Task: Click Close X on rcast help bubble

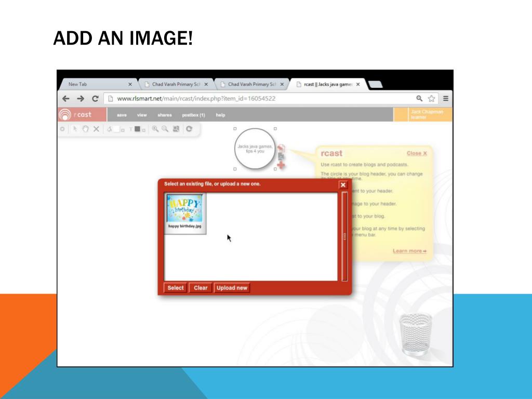Action: [x=417, y=153]
